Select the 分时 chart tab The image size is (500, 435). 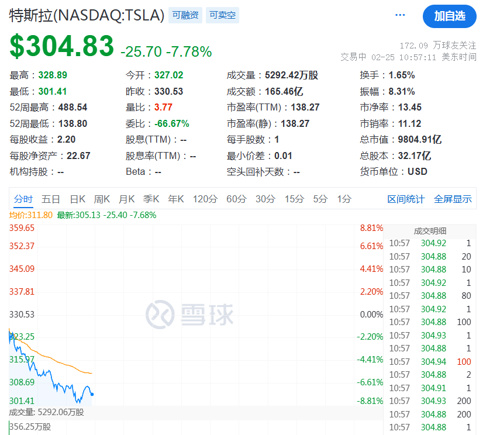[23, 199]
